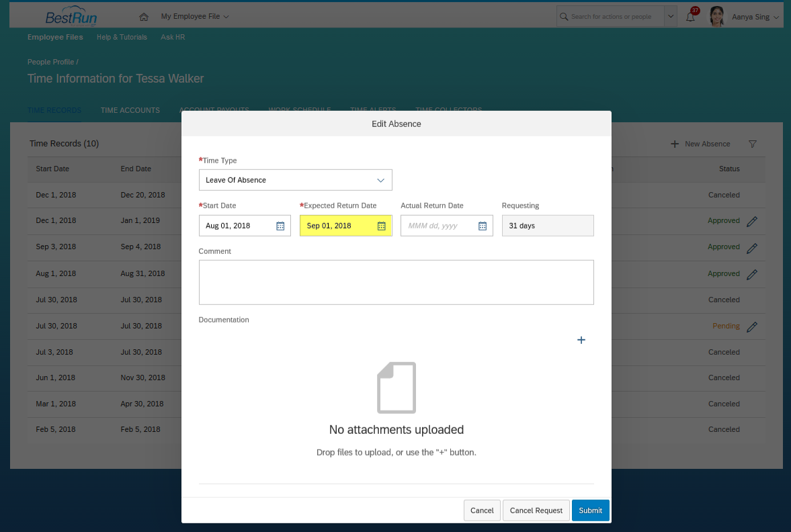Image resolution: width=791 pixels, height=532 pixels.
Task: Edit the pending Jul 30, 2018 record
Action: pos(751,326)
